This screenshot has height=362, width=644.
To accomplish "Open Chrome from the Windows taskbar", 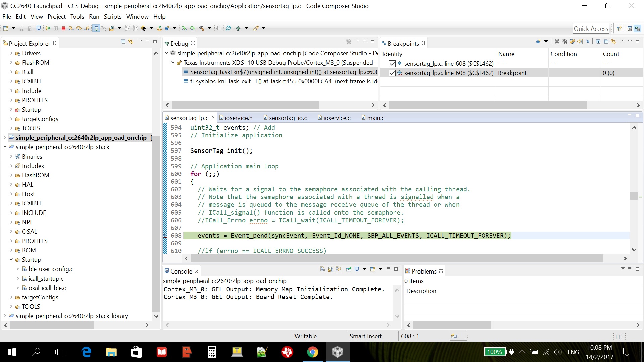I will coord(312,352).
